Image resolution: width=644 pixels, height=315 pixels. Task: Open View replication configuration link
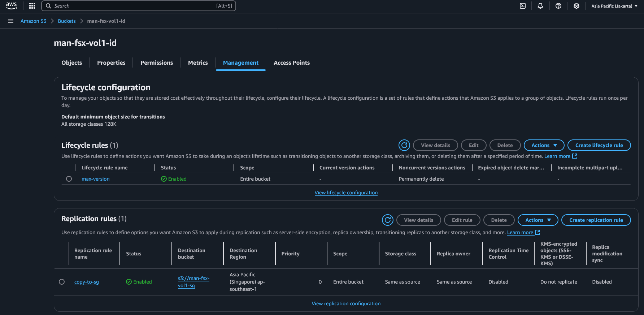[346, 303]
